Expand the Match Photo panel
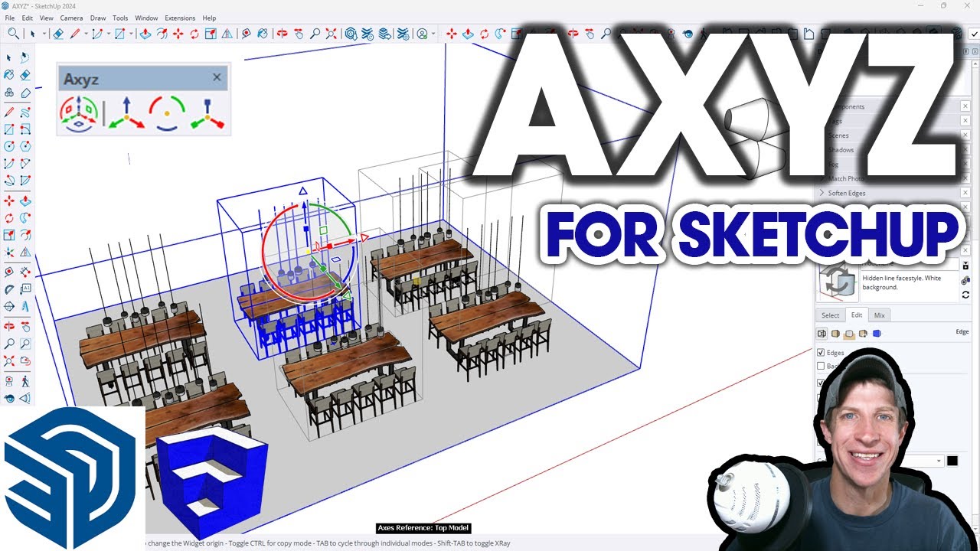980x551 pixels. 822,178
